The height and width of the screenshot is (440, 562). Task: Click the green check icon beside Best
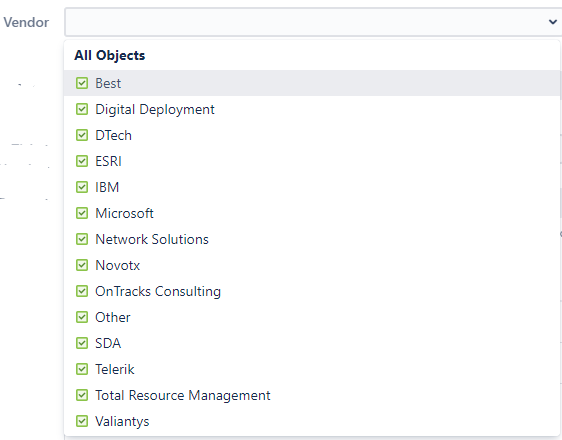pyautogui.click(x=82, y=83)
